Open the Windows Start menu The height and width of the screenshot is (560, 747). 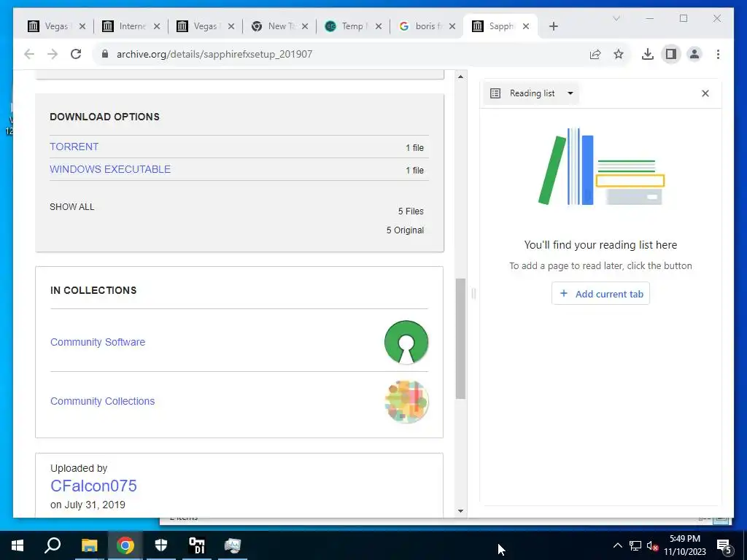[18, 545]
